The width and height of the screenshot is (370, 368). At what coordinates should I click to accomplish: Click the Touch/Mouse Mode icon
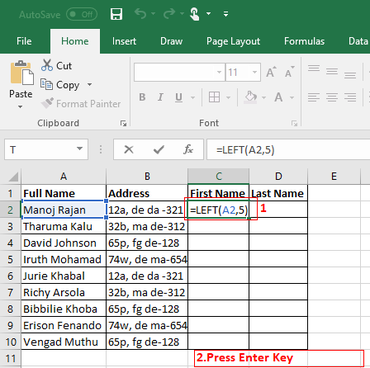pyautogui.click(x=195, y=14)
